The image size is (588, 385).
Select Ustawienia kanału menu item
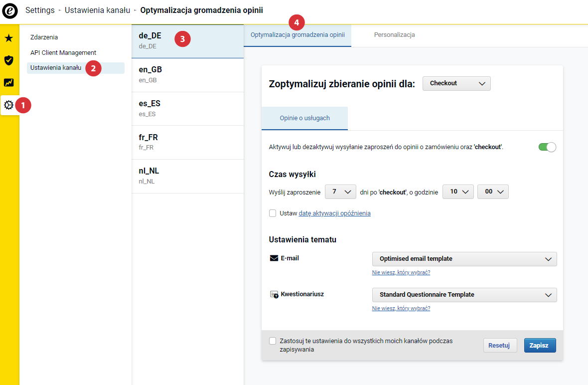(x=75, y=68)
